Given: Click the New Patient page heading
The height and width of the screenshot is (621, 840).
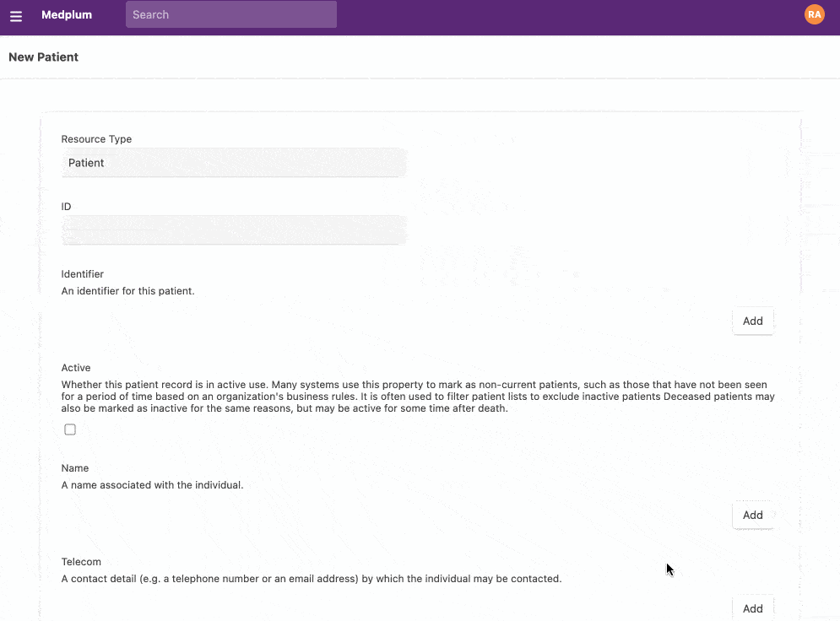Looking at the screenshot, I should (x=43, y=57).
